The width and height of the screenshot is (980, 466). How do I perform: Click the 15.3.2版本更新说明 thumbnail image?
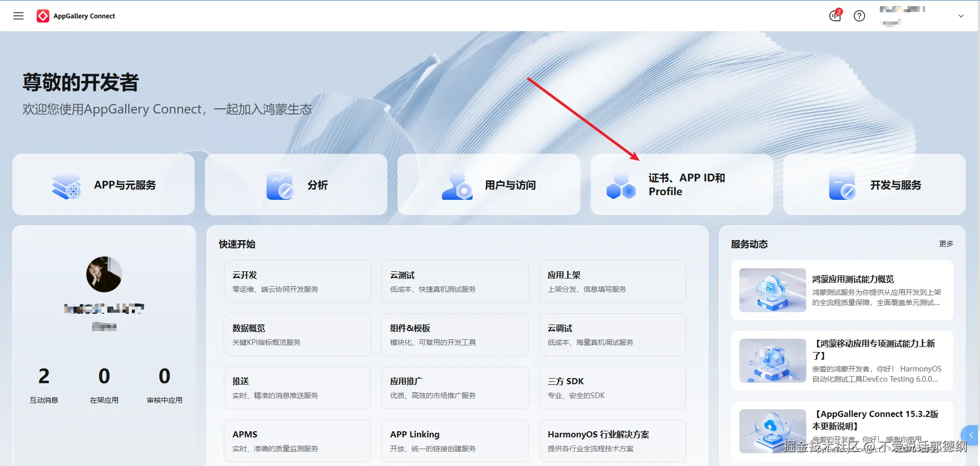(x=773, y=431)
